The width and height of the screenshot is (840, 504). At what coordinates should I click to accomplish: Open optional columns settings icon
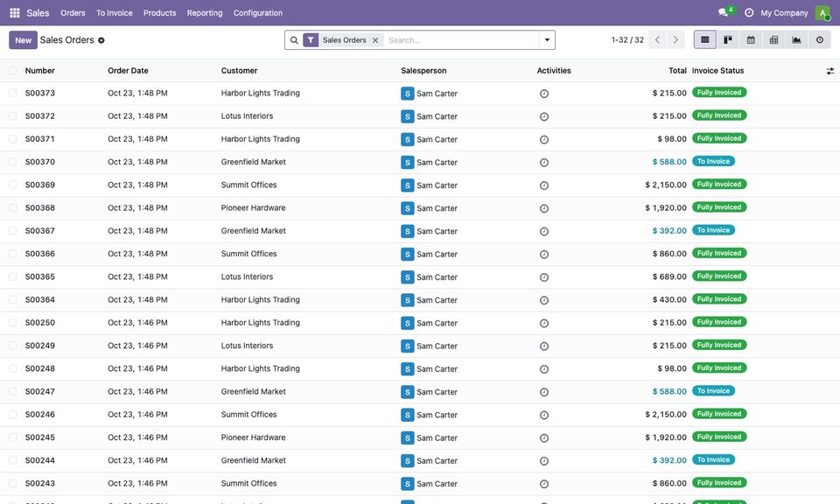coord(829,71)
